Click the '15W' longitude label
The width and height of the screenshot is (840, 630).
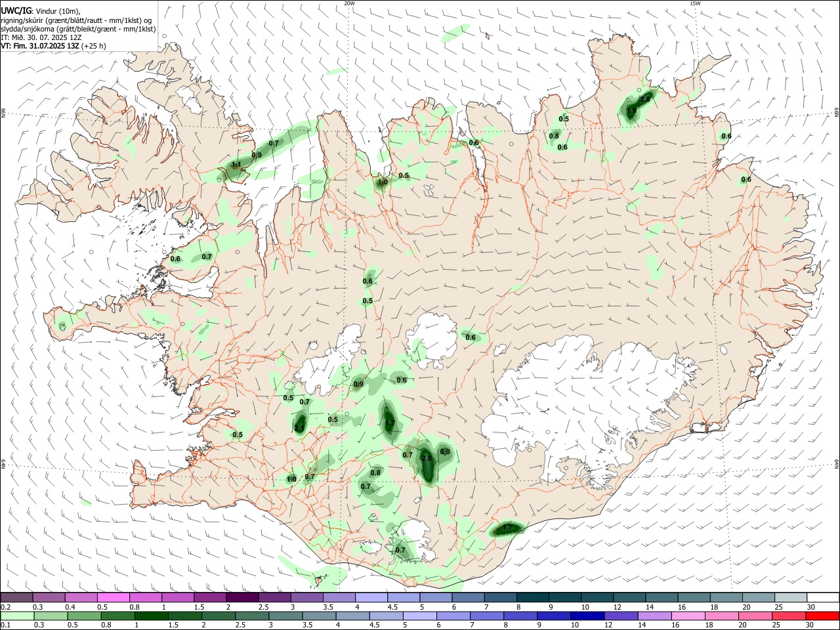[696, 3]
